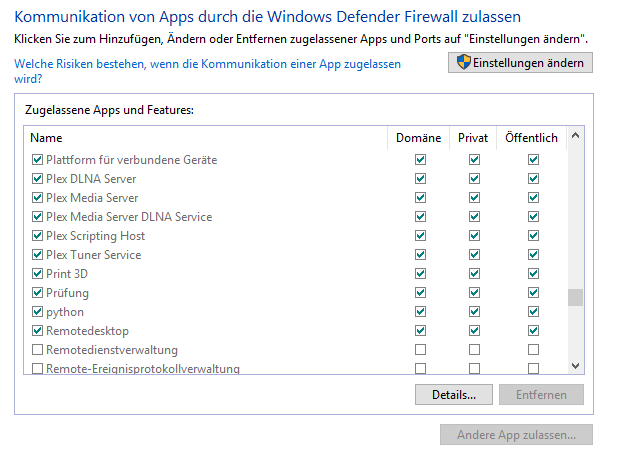The width and height of the screenshot is (627, 453).
Task: Open the app communication risks help link
Action: 207,71
